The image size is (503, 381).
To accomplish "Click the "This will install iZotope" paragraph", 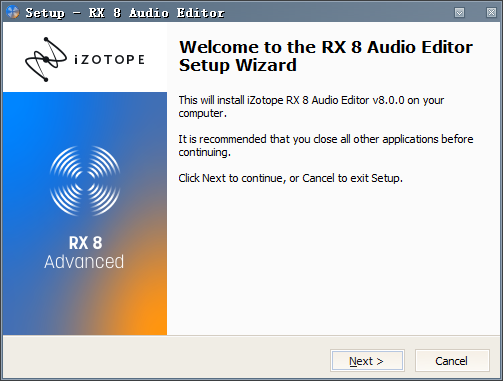I will 311,107.
